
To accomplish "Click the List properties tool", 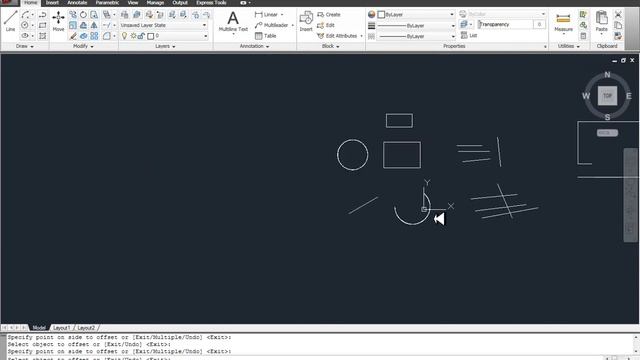I will click(469, 36).
